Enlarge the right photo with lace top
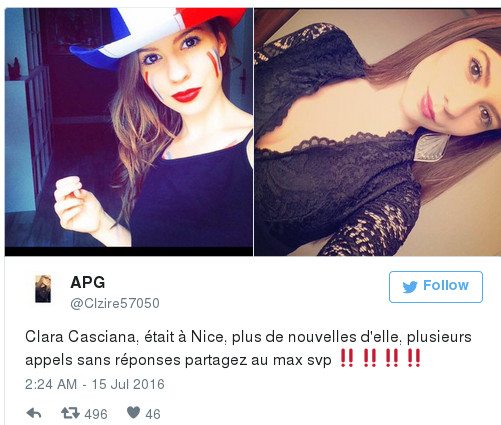Viewport: 501px width, 425px height. 377,132
